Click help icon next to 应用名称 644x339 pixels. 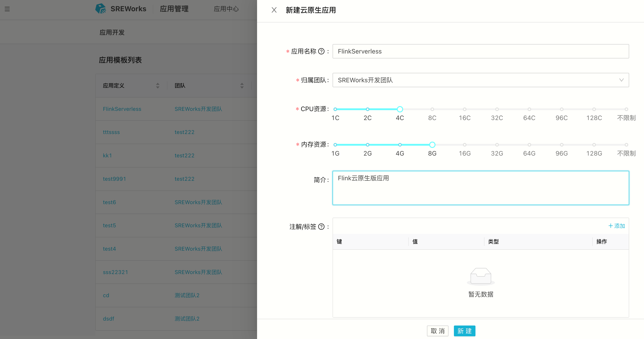[321, 51]
